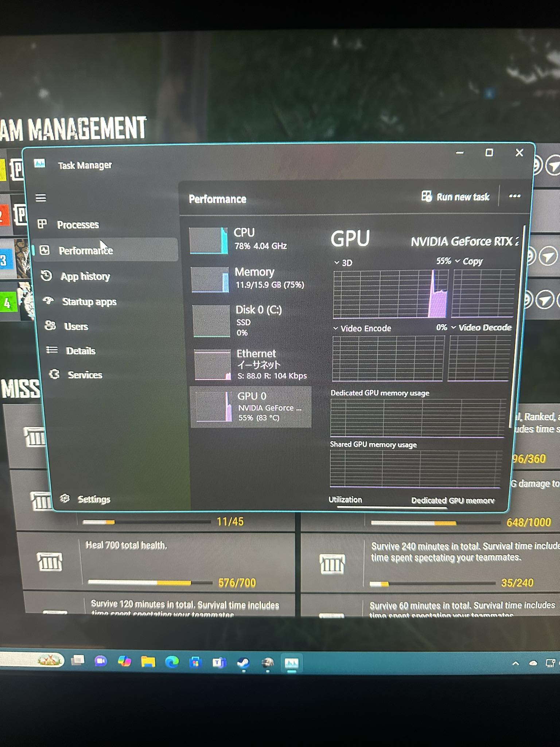Click the 576/700 heal progress bar
This screenshot has width=560, height=747.
tap(150, 582)
